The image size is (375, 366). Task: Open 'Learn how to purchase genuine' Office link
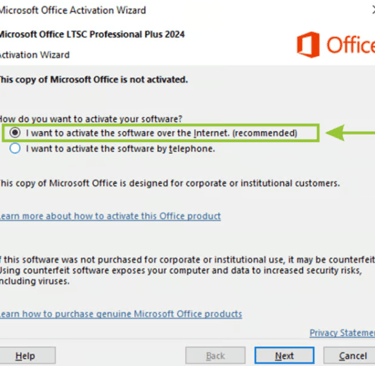click(121, 314)
